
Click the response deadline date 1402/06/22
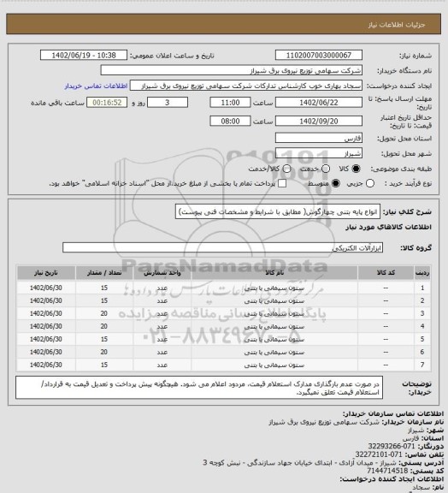pyautogui.click(x=319, y=103)
